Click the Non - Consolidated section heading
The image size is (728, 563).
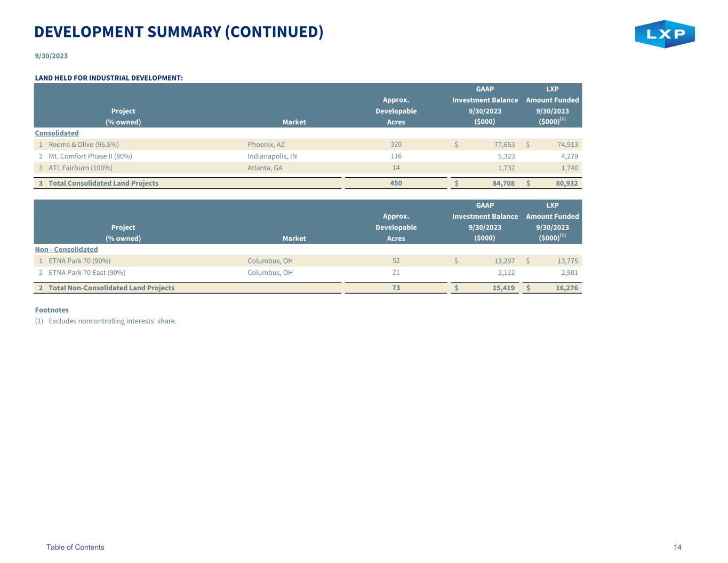tap(66, 250)
